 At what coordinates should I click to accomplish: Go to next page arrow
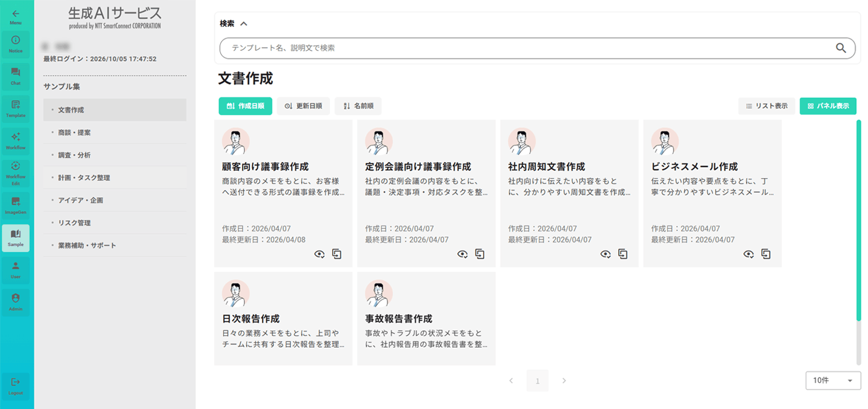click(564, 380)
